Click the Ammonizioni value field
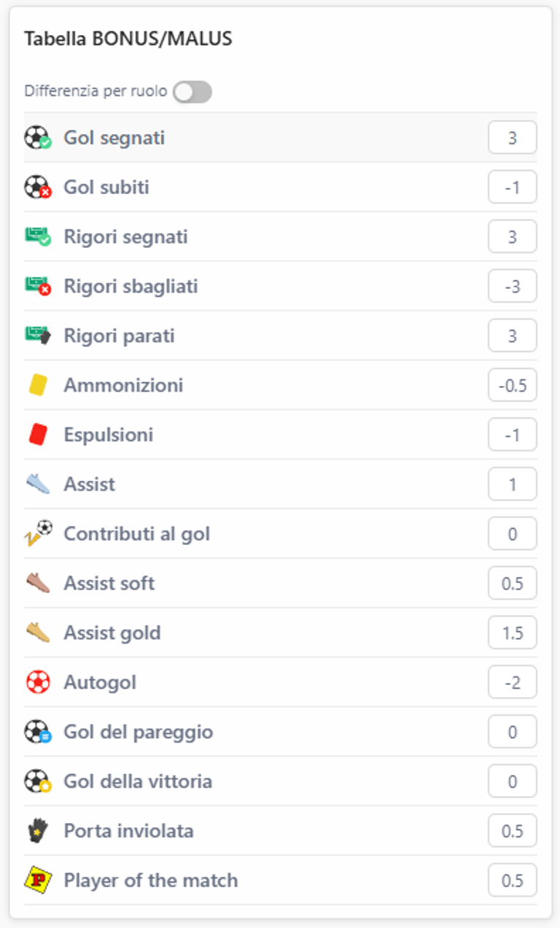This screenshot has width=560, height=928. tap(512, 385)
